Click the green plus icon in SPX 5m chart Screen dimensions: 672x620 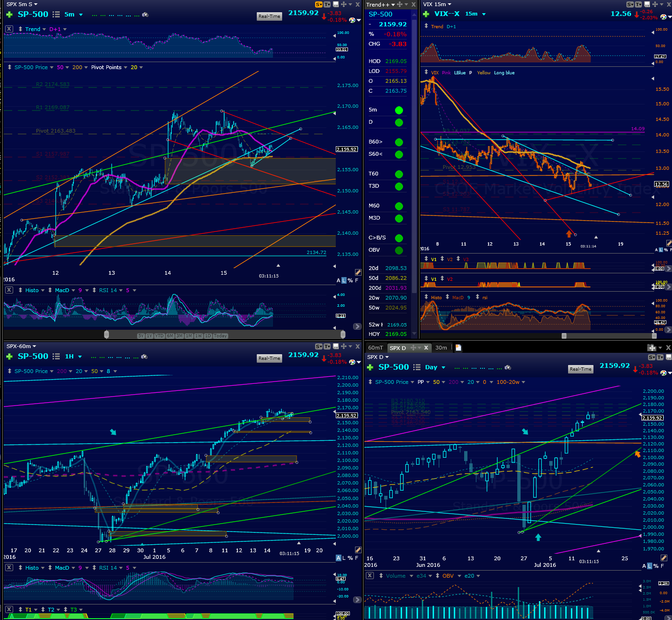click(9, 15)
